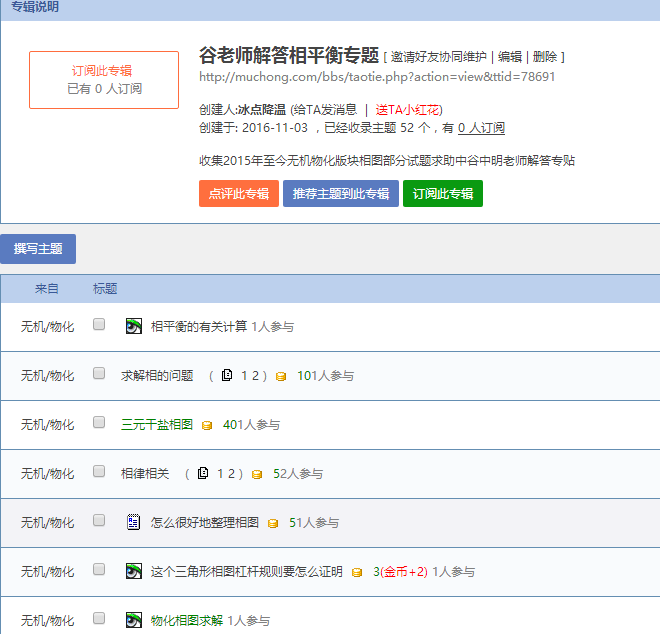This screenshot has height=634, width=660.
Task: Click the eye icon beside 这个三角形相图杠杆规则要怎么证明
Action: pos(134,571)
